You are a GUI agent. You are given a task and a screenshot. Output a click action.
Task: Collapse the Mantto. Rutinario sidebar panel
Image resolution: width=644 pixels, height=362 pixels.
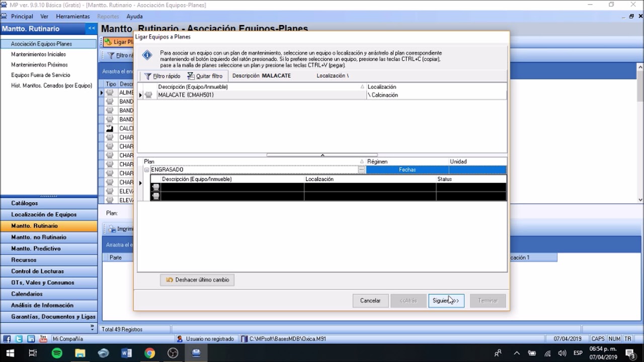tap(91, 29)
